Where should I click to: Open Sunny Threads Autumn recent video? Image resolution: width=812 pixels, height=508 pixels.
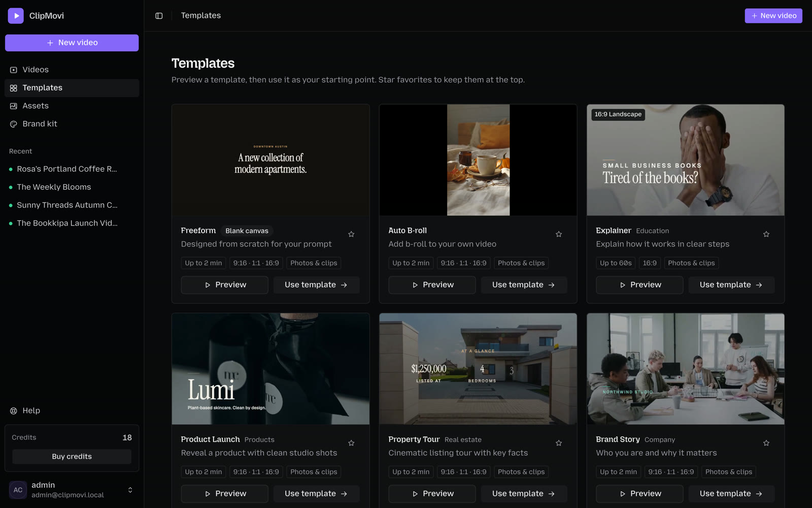[72, 205]
